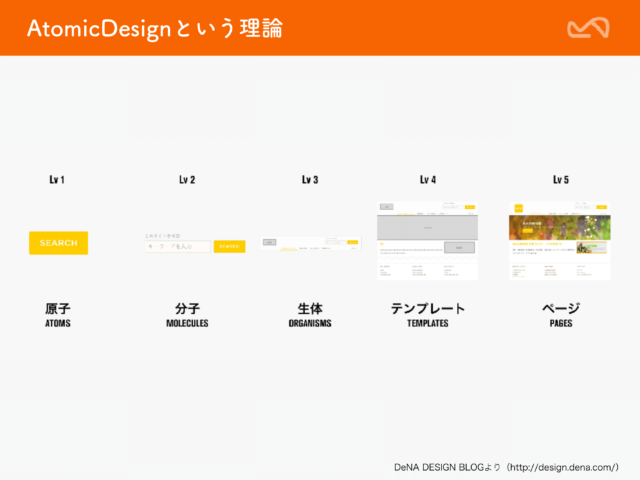Click the 原子 heading text
The height and width of the screenshot is (480, 640).
coord(58,308)
